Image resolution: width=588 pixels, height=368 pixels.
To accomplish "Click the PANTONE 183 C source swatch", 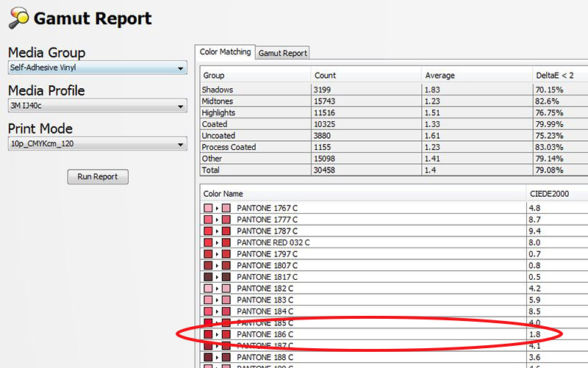I will pyautogui.click(x=208, y=300).
